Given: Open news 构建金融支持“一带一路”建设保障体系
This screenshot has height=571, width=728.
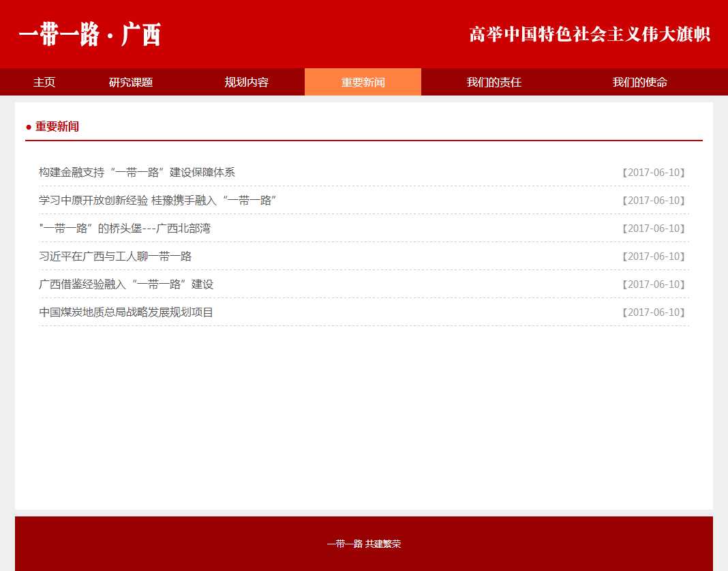Looking at the screenshot, I should [137, 173].
